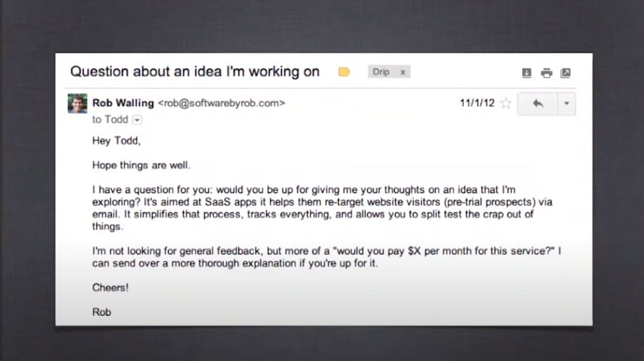Image resolution: width=644 pixels, height=361 pixels.
Task: Open the More options dropdown beside Reply
Action: (x=566, y=104)
